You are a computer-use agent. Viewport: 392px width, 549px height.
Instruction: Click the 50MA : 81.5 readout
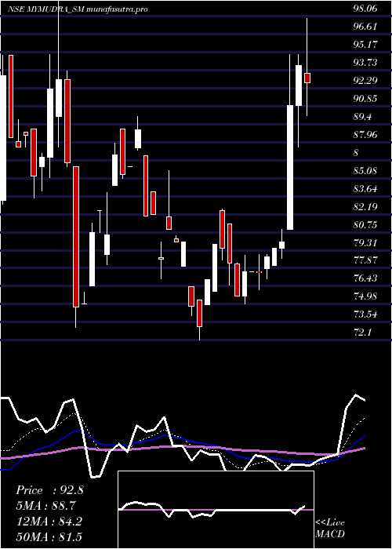tap(49, 537)
